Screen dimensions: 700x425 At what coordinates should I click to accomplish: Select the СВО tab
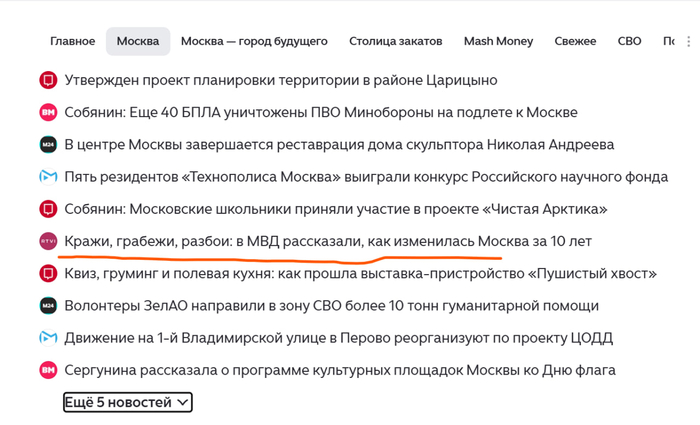[x=629, y=42]
